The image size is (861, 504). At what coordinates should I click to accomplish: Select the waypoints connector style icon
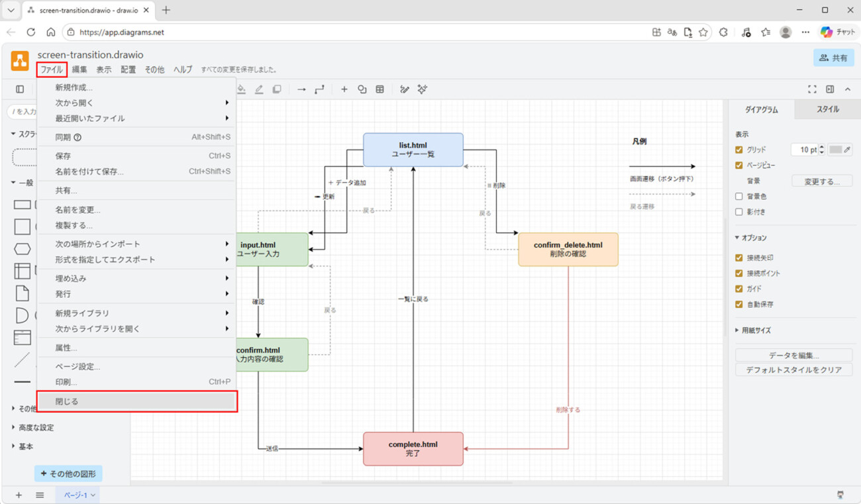(x=319, y=89)
